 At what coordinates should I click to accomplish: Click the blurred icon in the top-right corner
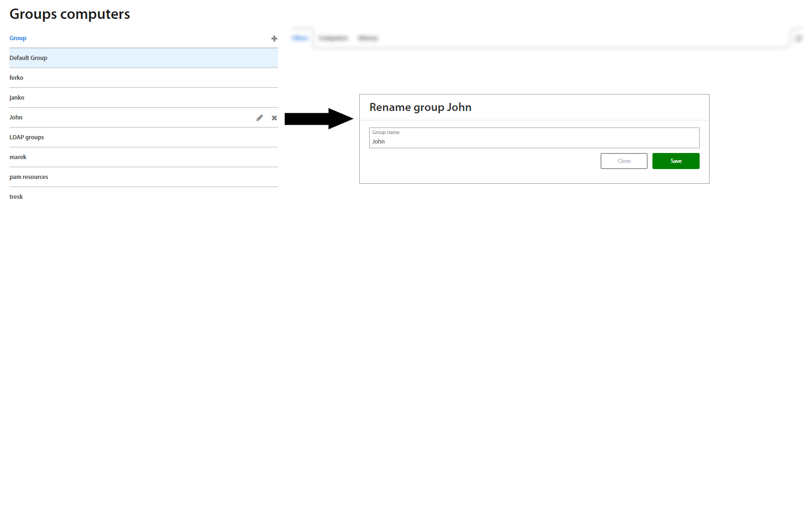pyautogui.click(x=798, y=39)
